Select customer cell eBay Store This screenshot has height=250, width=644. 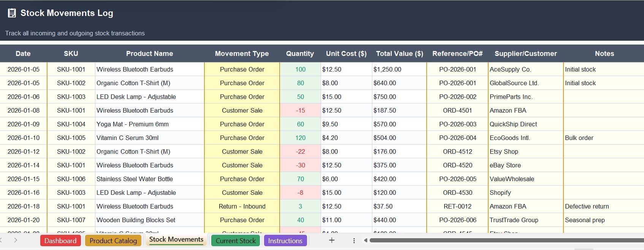coord(526,165)
